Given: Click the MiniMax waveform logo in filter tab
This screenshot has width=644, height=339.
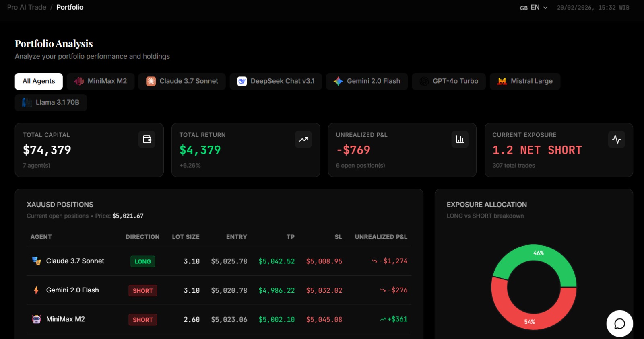Looking at the screenshot, I should (79, 81).
